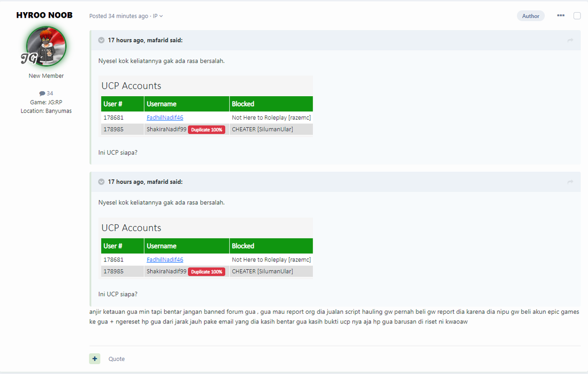Click the speech bubble post count icon
Viewport: 588px width, 374px height.
click(42, 93)
